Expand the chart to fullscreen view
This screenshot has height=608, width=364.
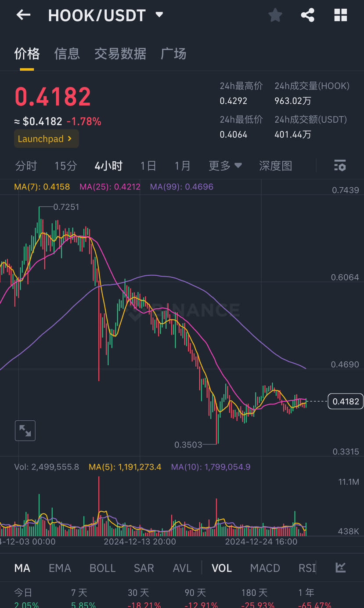click(25, 430)
